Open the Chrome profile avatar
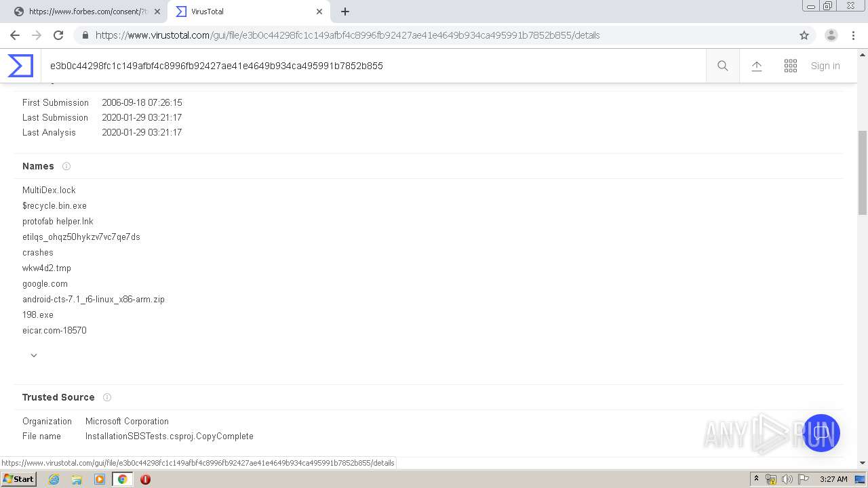 pyautogui.click(x=831, y=35)
